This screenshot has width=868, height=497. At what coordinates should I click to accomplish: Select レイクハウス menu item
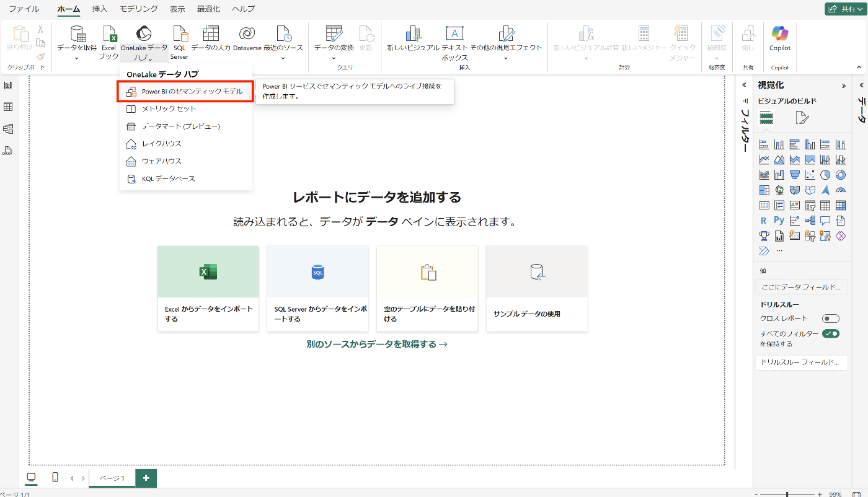[x=185, y=143]
